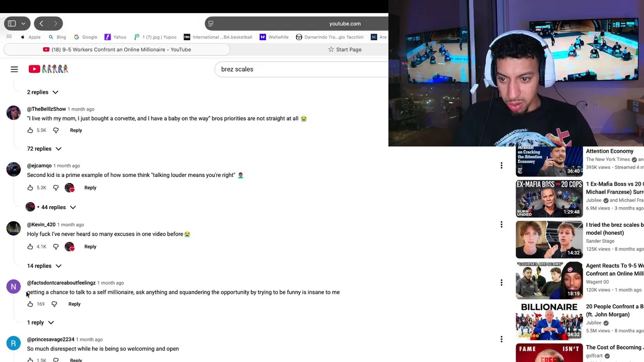Viewport: 644px width, 362px height.
Task: Expand the 44 replies thread
Action: pyautogui.click(x=51, y=207)
